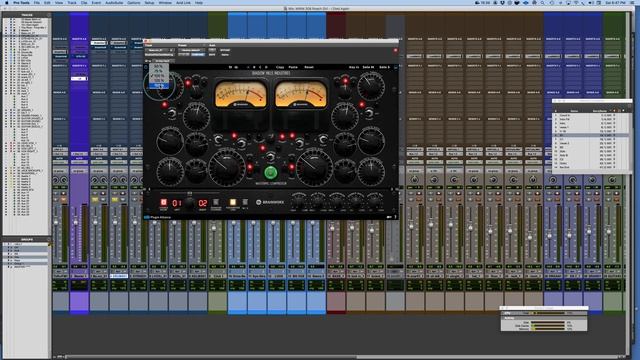Screen dimensions: 640x360
Task: Click the lit amber button in bottom strip
Action: tap(233, 202)
